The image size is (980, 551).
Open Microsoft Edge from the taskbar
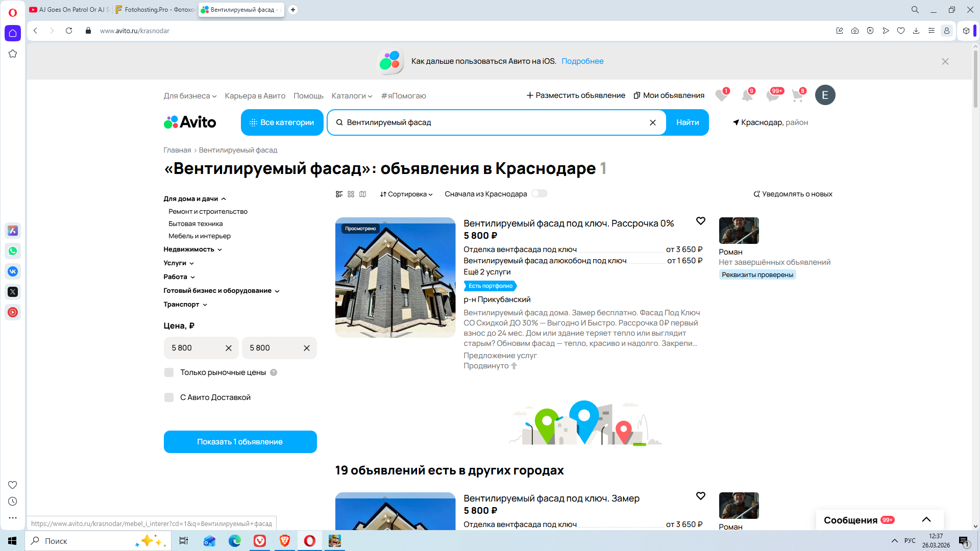tap(234, 541)
